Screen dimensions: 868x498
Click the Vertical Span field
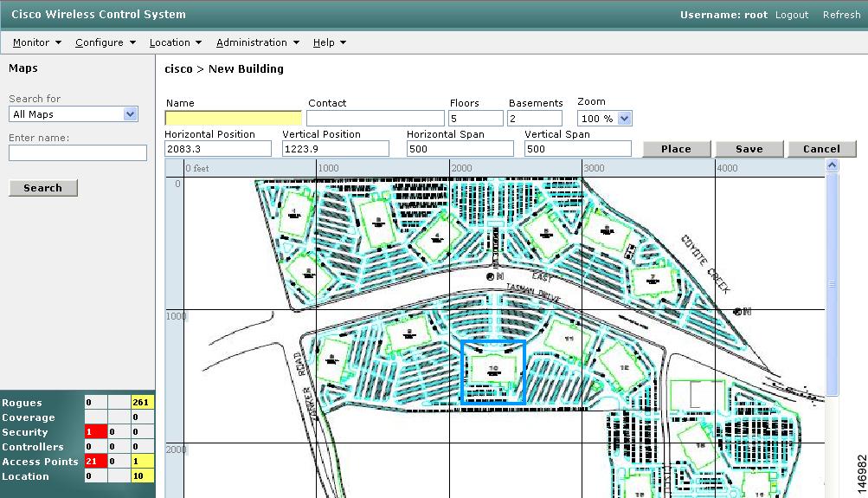[x=578, y=148]
